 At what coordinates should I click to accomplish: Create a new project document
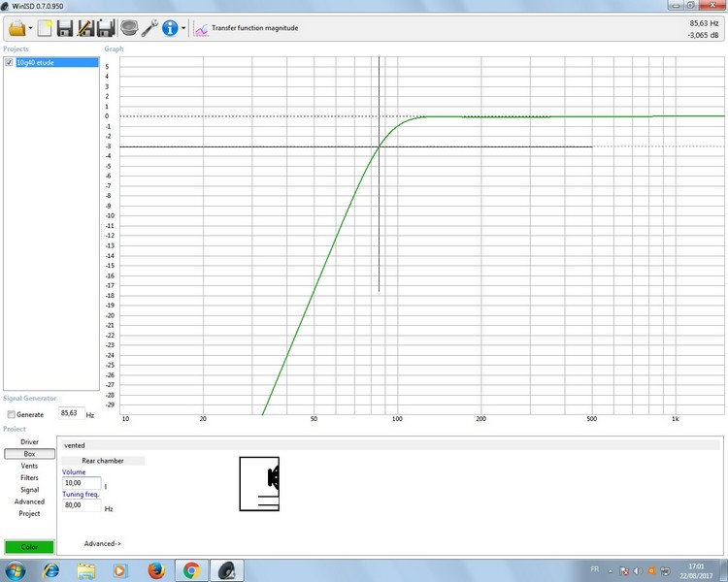click(45, 28)
